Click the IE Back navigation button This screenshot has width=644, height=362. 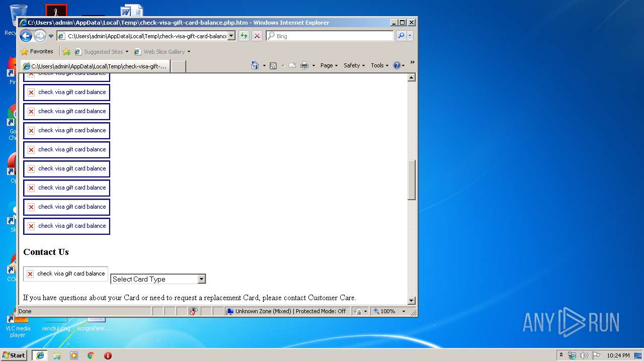[x=26, y=36]
